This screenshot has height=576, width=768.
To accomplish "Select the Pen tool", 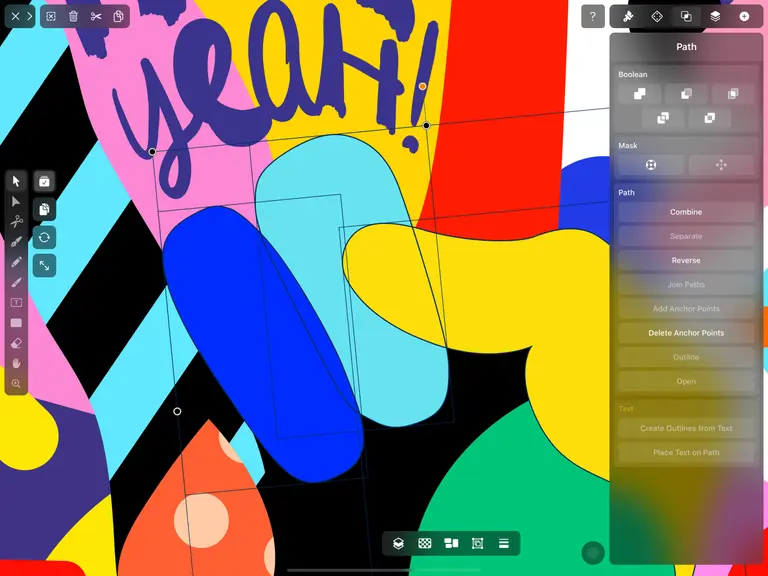I will 16,242.
